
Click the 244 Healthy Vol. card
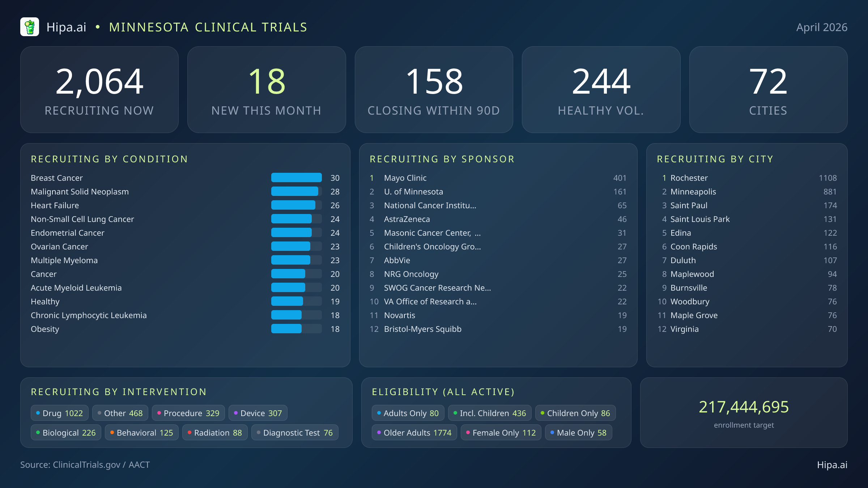pyautogui.click(x=601, y=90)
